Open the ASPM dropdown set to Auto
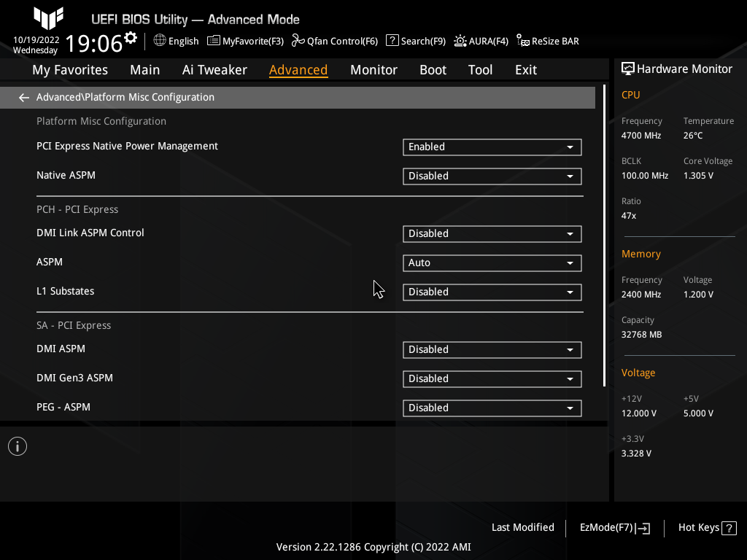The height and width of the screenshot is (560, 747). [x=492, y=262]
